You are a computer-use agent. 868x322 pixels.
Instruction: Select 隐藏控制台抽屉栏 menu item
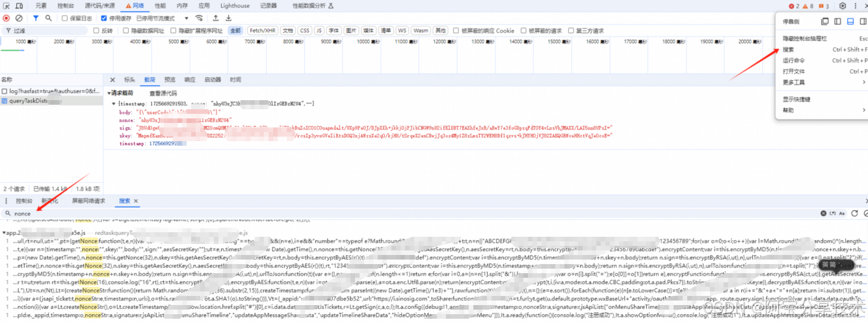pos(824,38)
